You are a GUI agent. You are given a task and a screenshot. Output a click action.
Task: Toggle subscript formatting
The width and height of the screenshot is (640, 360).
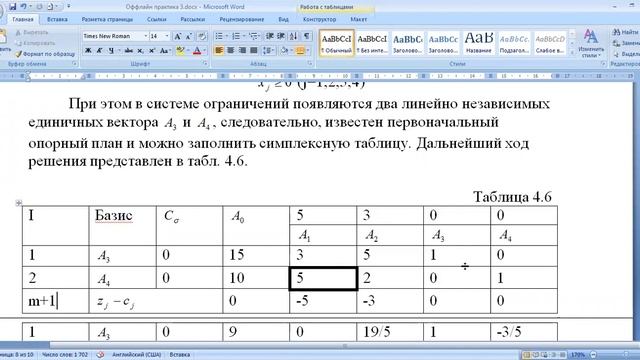pos(140,51)
